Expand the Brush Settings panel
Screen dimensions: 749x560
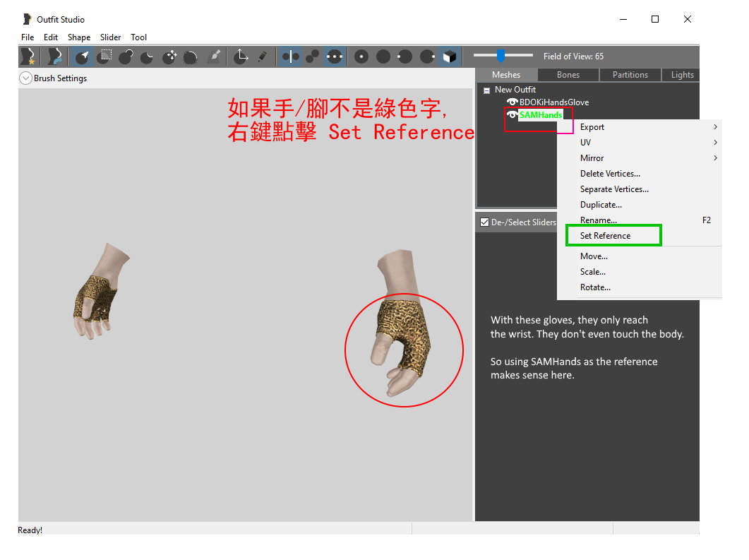pos(25,78)
